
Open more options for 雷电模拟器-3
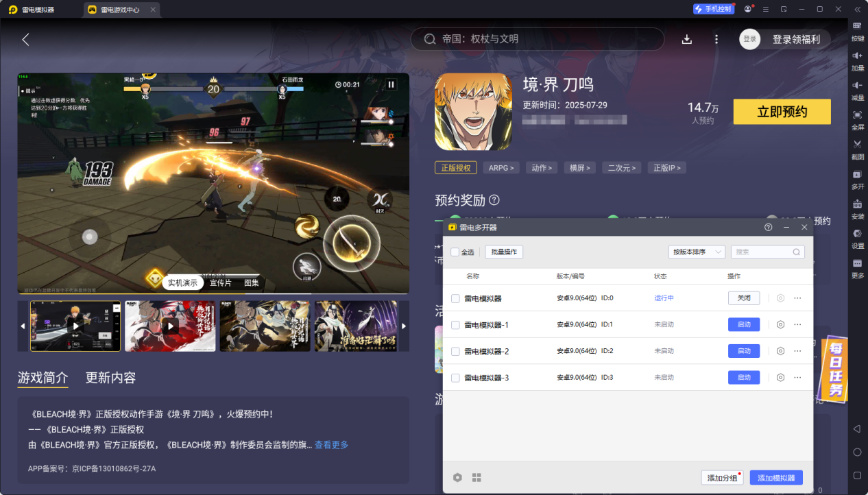797,378
